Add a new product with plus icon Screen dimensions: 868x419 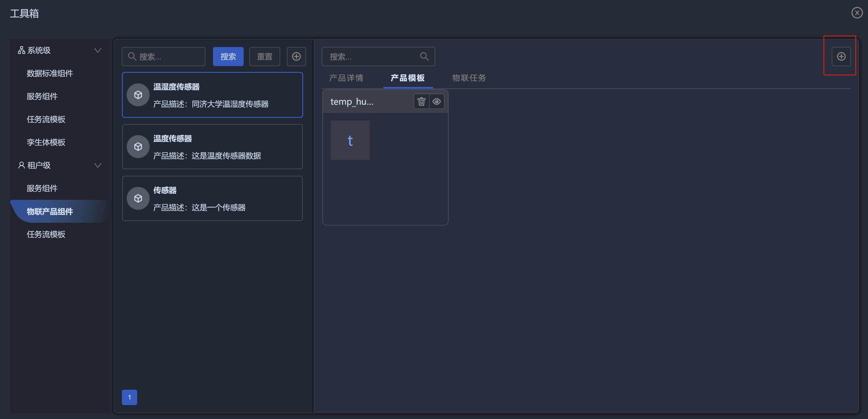click(x=296, y=57)
